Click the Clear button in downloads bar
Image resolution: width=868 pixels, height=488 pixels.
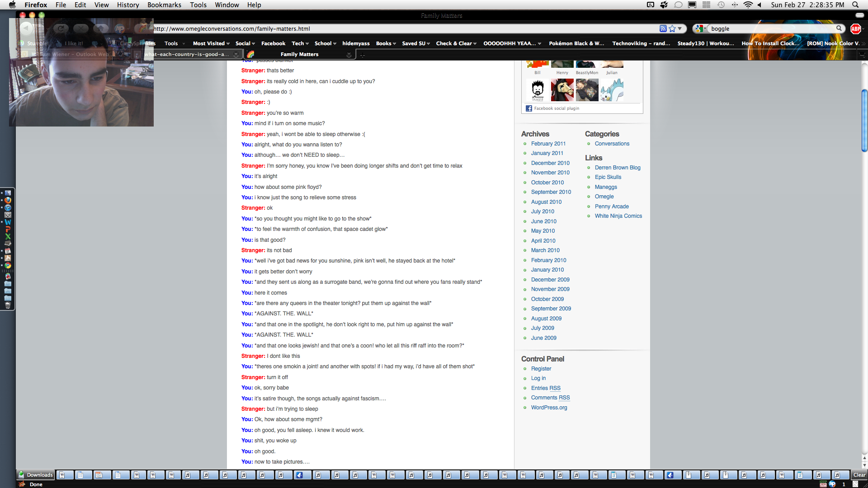click(859, 475)
